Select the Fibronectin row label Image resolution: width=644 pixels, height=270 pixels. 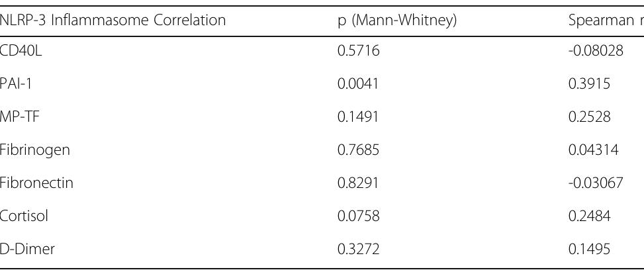36,183
